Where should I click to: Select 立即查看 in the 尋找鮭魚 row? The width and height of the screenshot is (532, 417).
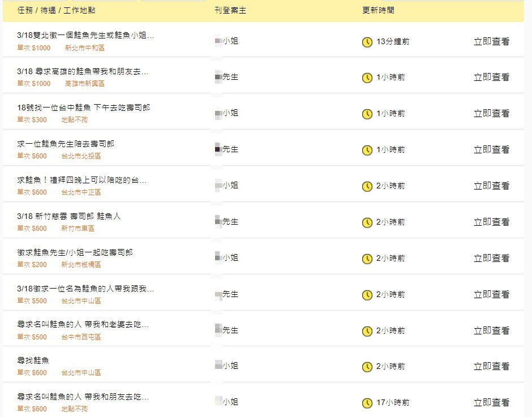point(491,366)
